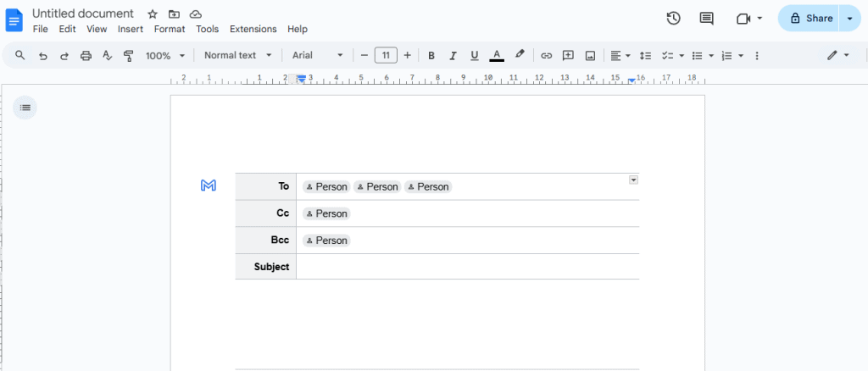The height and width of the screenshot is (371, 868).
Task: Open the Arial font dropdown
Action: 317,56
